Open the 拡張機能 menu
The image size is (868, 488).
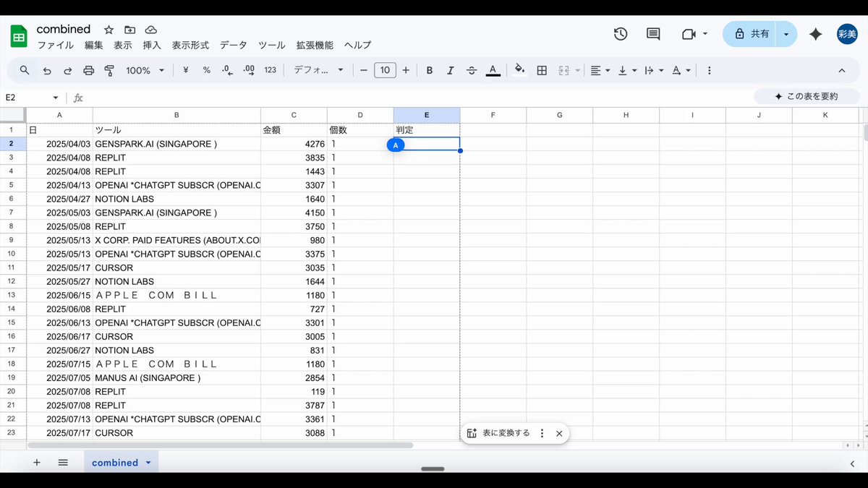coord(315,45)
